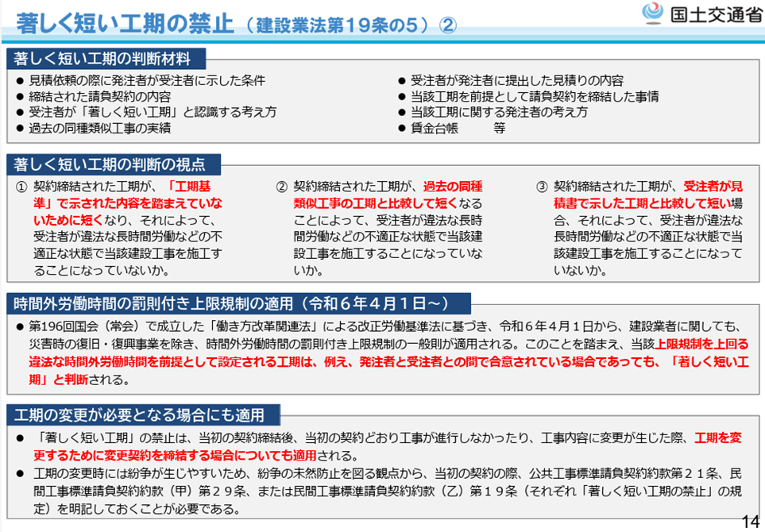Click red text 過去の同種類似工事の工期と比較して短く
This screenshot has height=532, width=765.
click(388, 195)
